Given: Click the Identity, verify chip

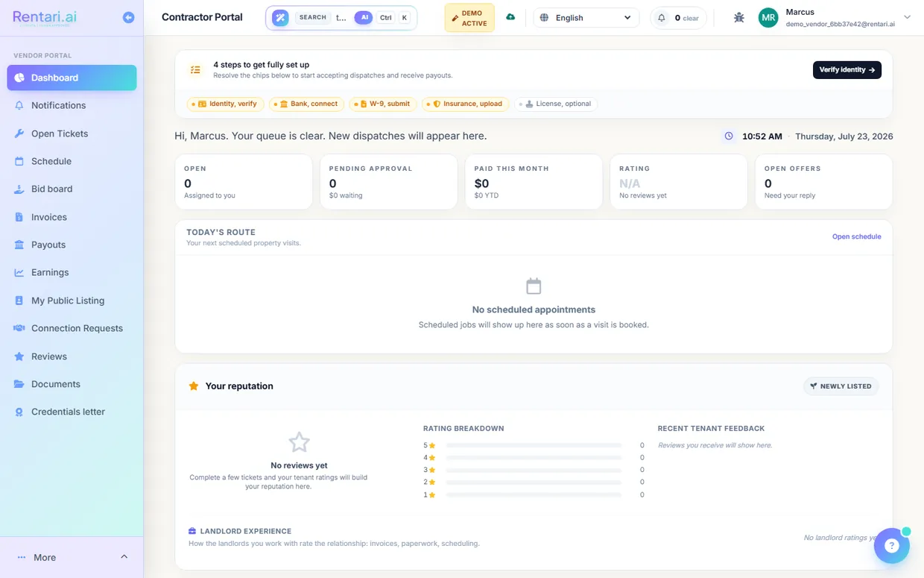Looking at the screenshot, I should pos(226,104).
